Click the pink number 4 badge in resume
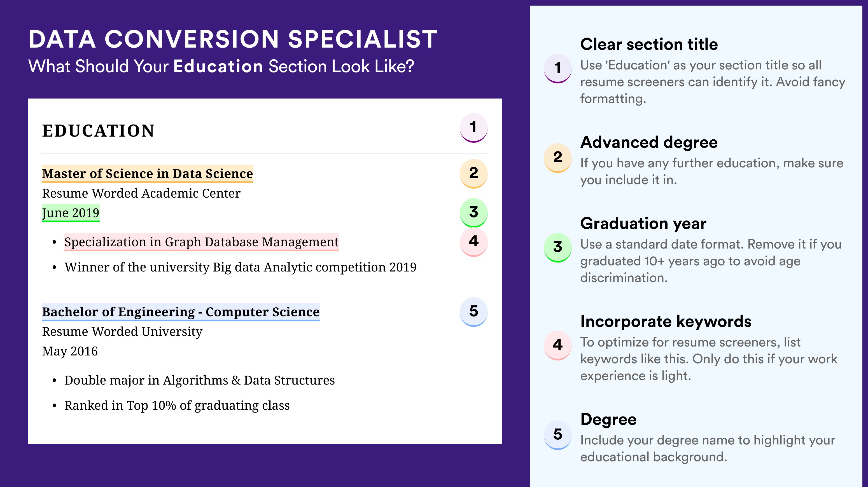This screenshot has width=868, height=487. pyautogui.click(x=473, y=242)
